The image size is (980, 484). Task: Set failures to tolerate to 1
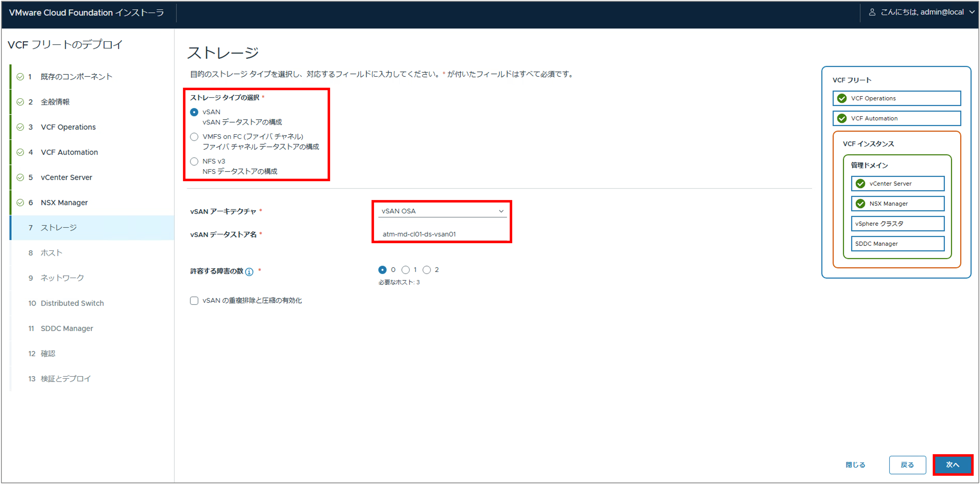click(406, 270)
